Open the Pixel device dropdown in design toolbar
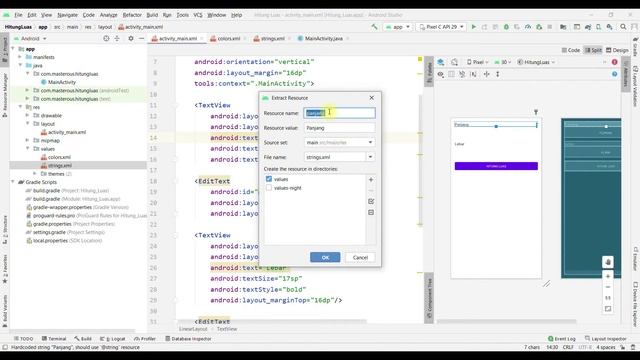640x360 pixels. [x=478, y=62]
